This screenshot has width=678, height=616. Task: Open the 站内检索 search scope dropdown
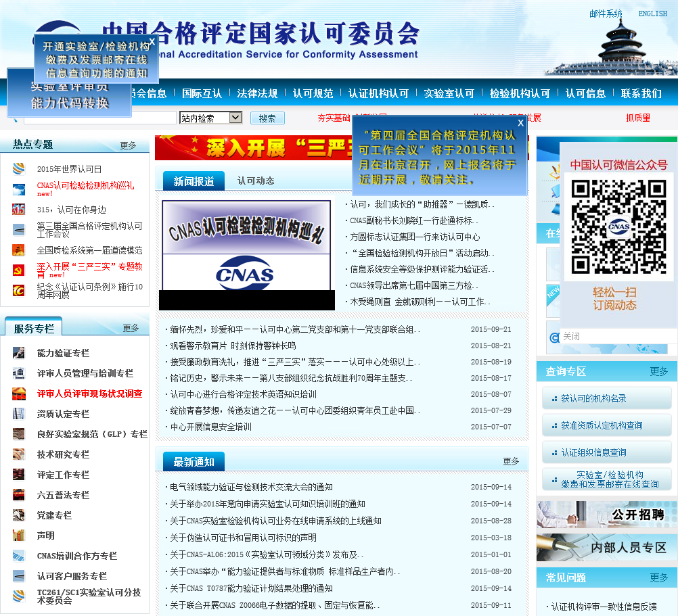click(x=210, y=118)
